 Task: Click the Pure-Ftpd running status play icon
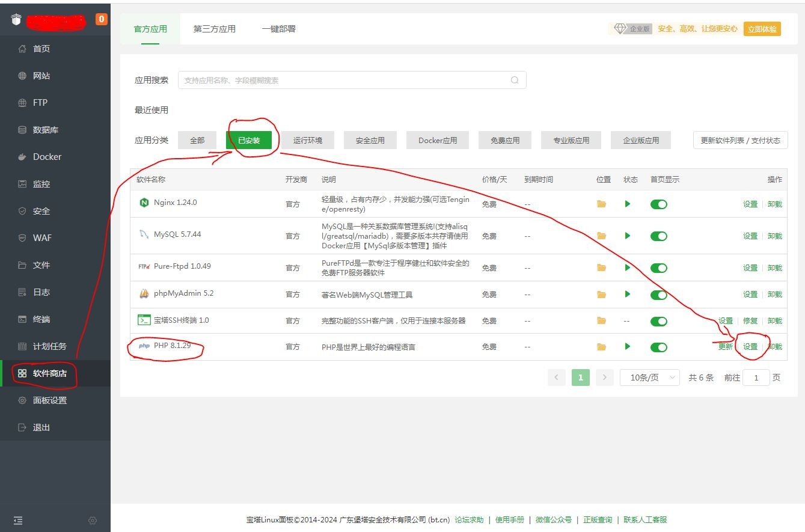tap(628, 268)
